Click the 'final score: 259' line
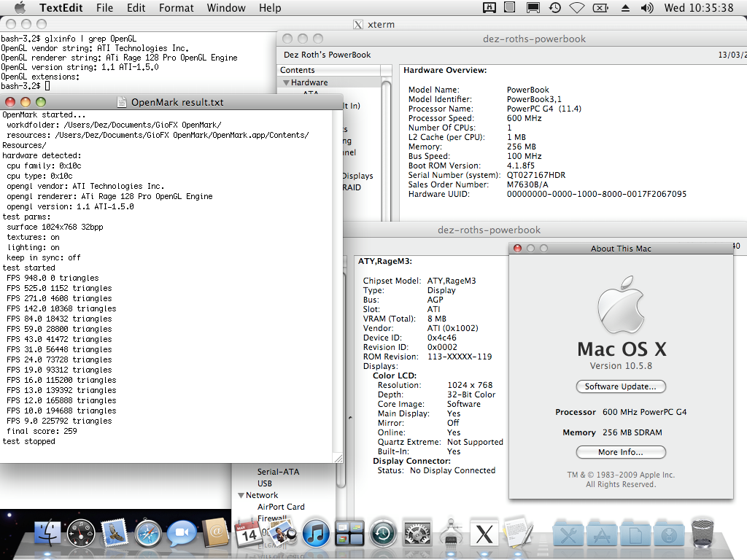 pos(42,431)
